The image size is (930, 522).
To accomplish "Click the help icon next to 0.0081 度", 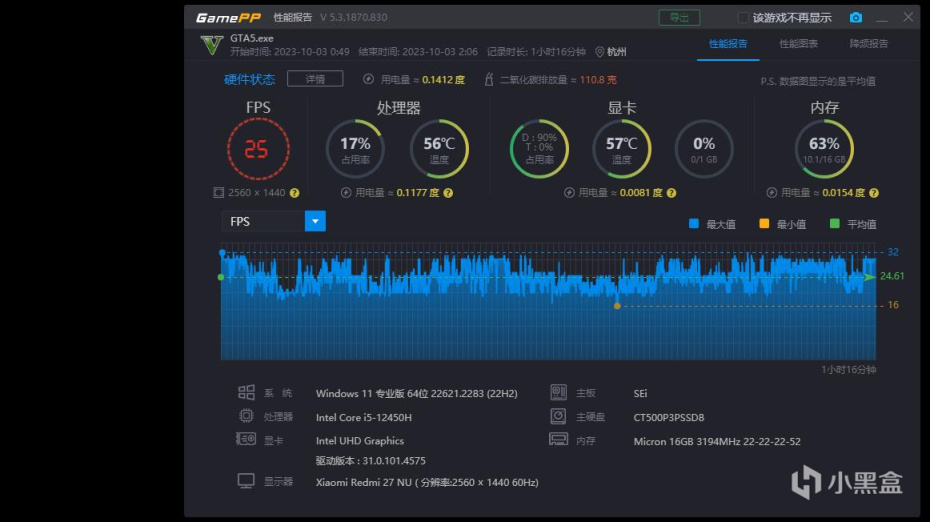I will click(671, 193).
